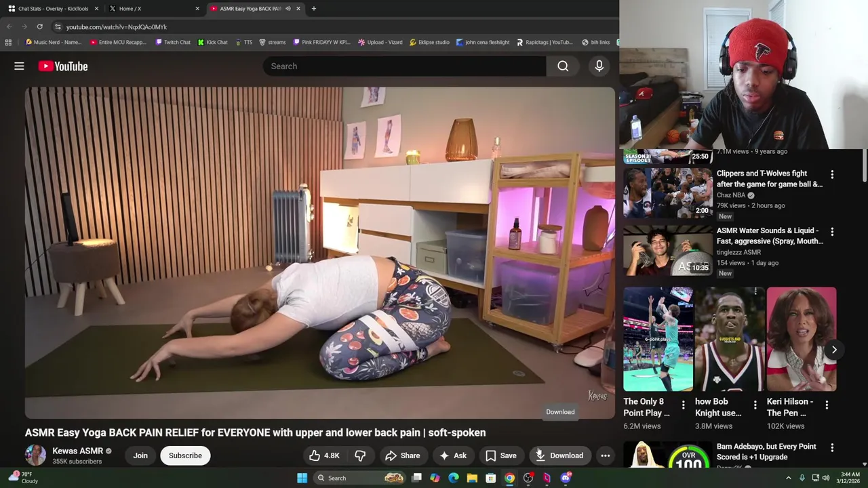The image size is (868, 488).
Task: Open File Explorer from taskbar
Action: coord(472,478)
